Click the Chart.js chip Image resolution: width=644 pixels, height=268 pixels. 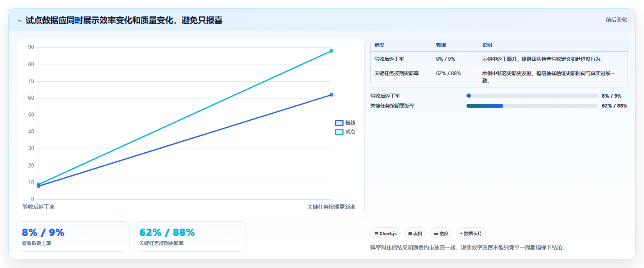pos(386,234)
